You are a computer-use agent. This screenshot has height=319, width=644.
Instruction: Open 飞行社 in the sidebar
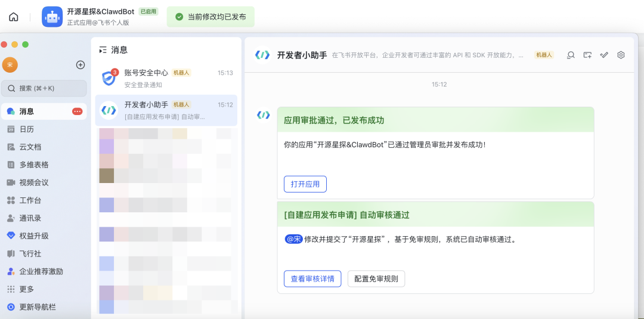tap(44, 253)
